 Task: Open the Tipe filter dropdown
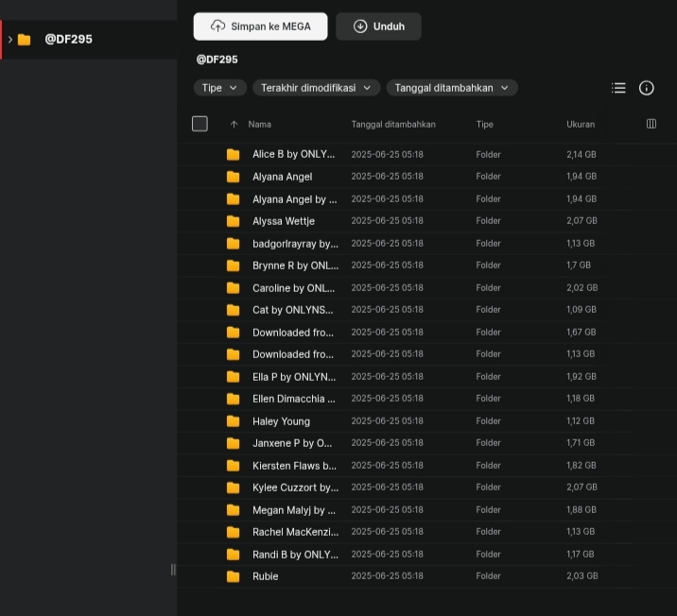pos(219,88)
